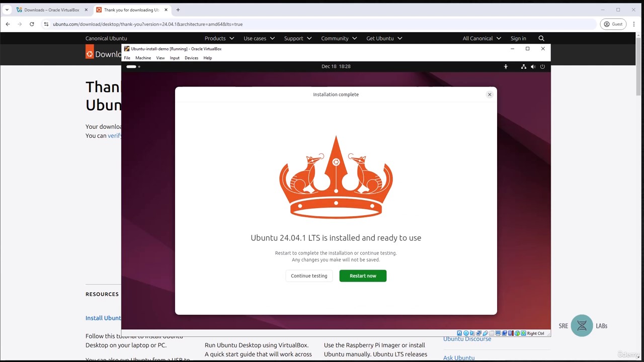Click the VirtualBox mouse integration status icon
This screenshot has width=644, height=362.
tap(517, 333)
